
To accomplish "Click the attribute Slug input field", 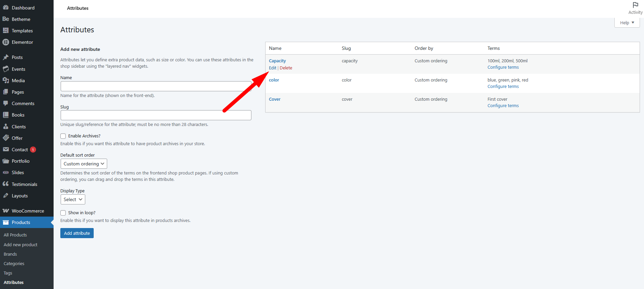I will click(x=156, y=115).
